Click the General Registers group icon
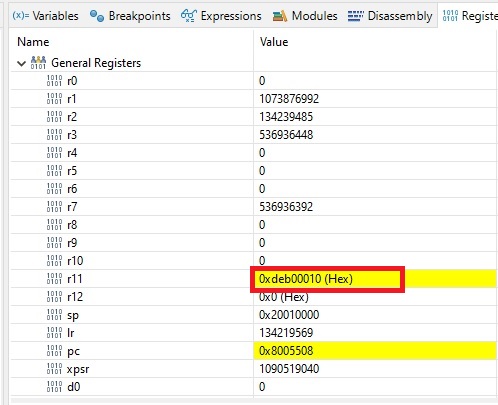The height and width of the screenshot is (405, 498). (x=38, y=63)
